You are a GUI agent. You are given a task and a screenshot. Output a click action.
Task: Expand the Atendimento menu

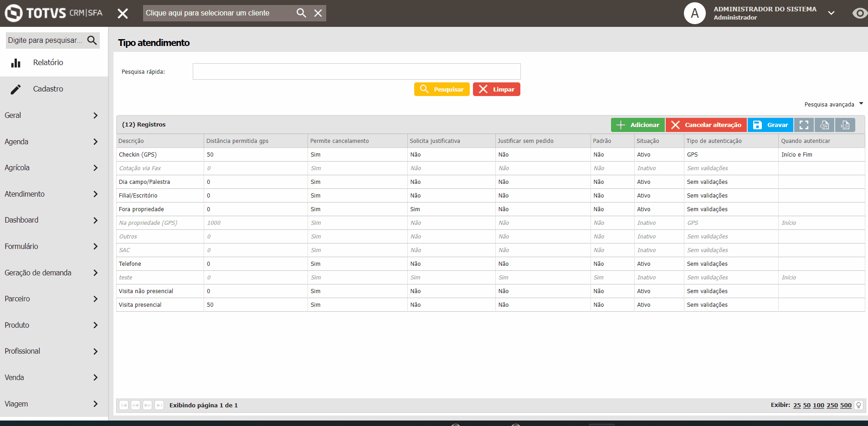(54, 194)
